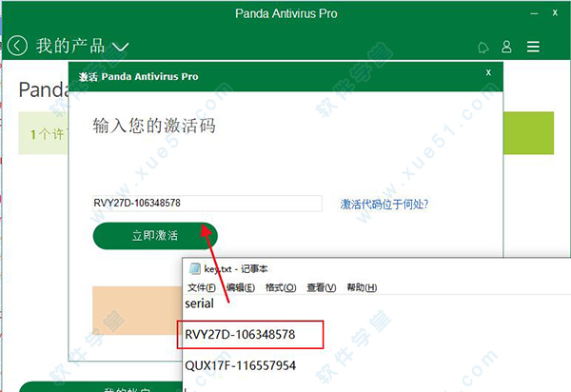This screenshot has height=392, width=571.
Task: Open the 激活代码位于何处? link
Action: (384, 205)
